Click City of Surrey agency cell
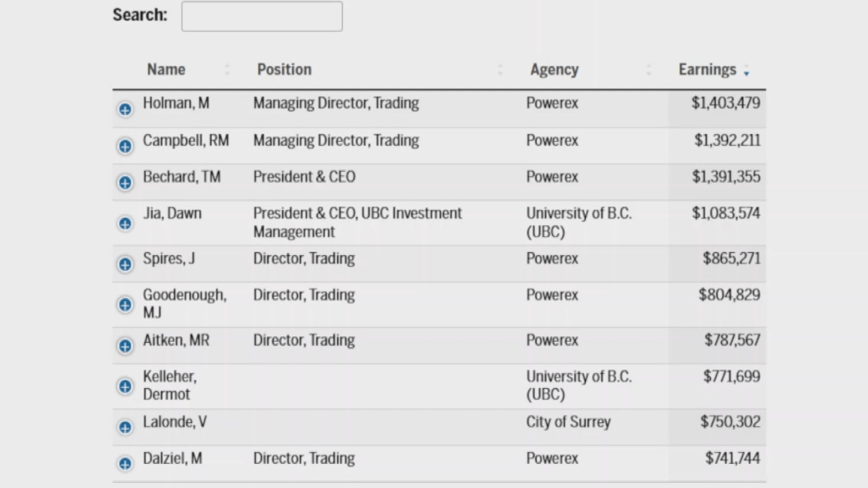The image size is (868, 488). click(568, 422)
